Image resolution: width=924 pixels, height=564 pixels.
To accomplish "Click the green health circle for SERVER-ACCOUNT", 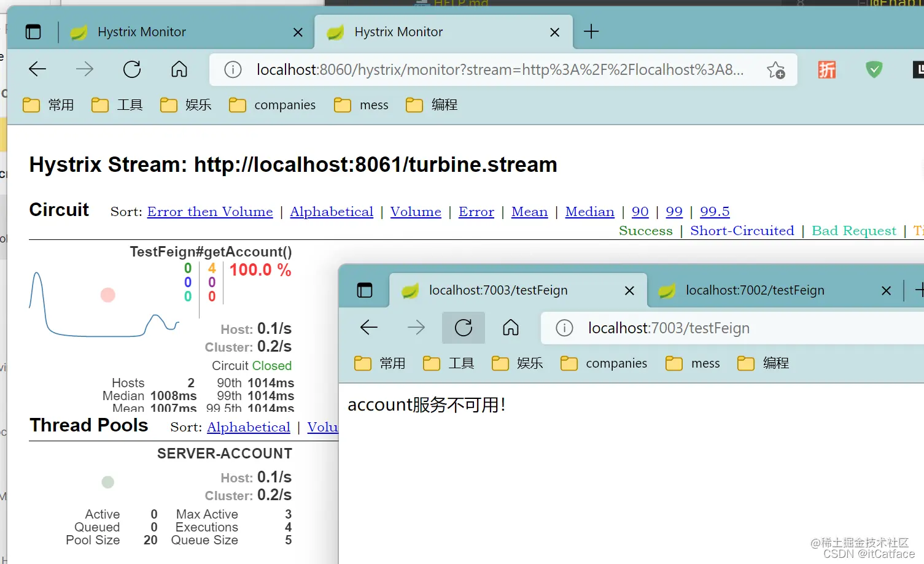I will coord(108,482).
